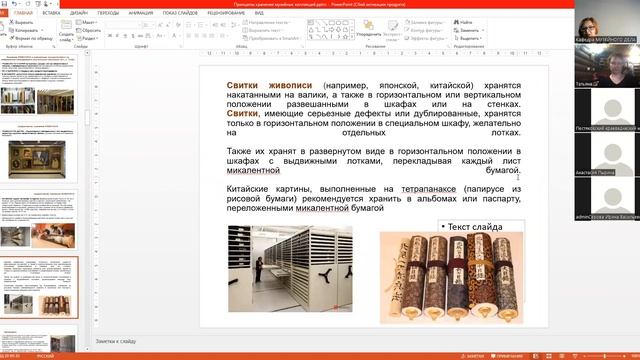Select the current scrolls slide thumbnail
Viewport: 640px width, 360px height.
(x=39, y=287)
